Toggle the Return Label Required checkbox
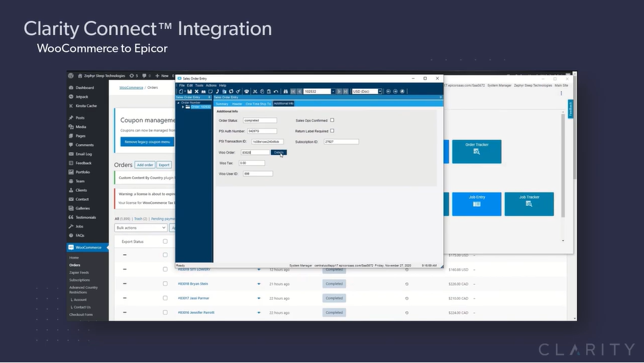Screen dimensions: 644x363 pyautogui.click(x=332, y=131)
